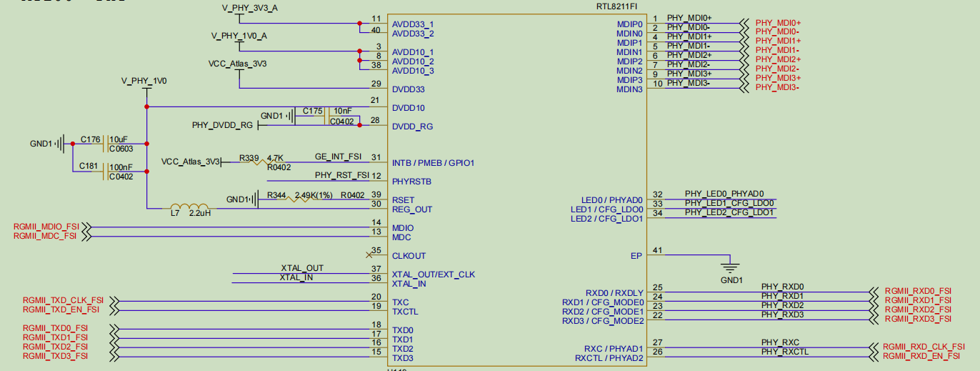The image size is (980, 371).
Task: Click the REG_OUT pin name
Action: click(412, 209)
